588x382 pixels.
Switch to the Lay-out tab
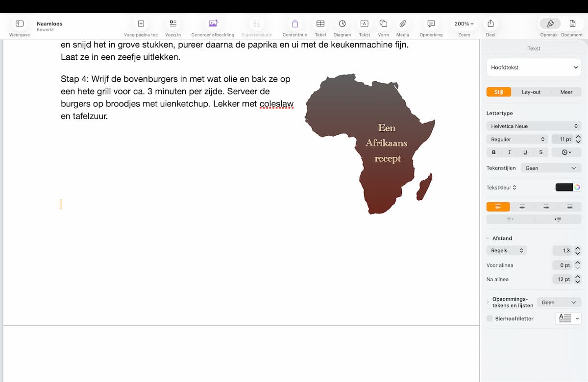pos(531,92)
